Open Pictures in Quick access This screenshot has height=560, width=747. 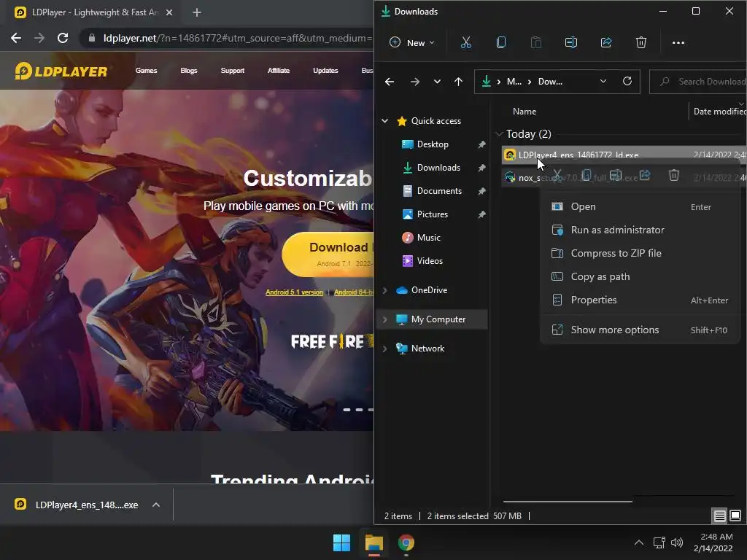pos(433,214)
